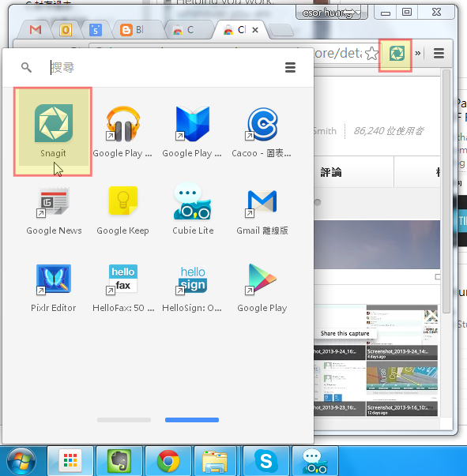Open the esor huang profile switcher
Image resolution: width=467 pixels, height=476 pixels.
331,13
